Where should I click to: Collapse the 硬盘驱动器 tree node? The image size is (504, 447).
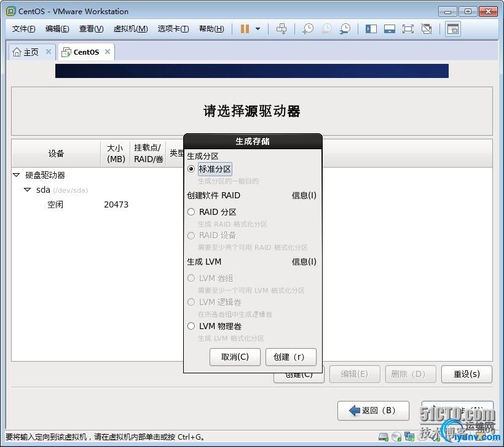[17, 176]
